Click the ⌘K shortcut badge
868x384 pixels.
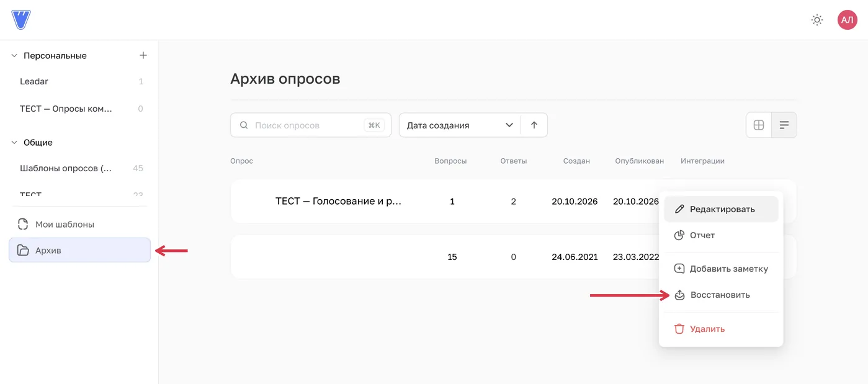374,125
